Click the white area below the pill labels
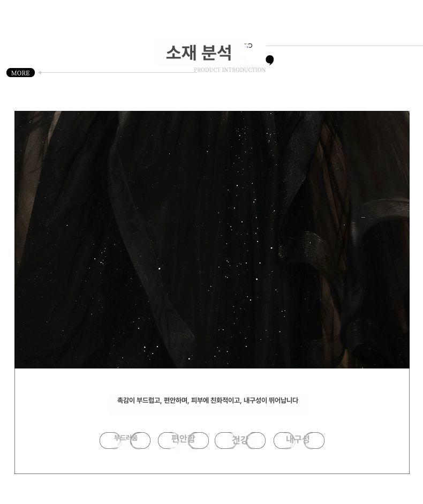The image size is (423, 504). [212, 461]
